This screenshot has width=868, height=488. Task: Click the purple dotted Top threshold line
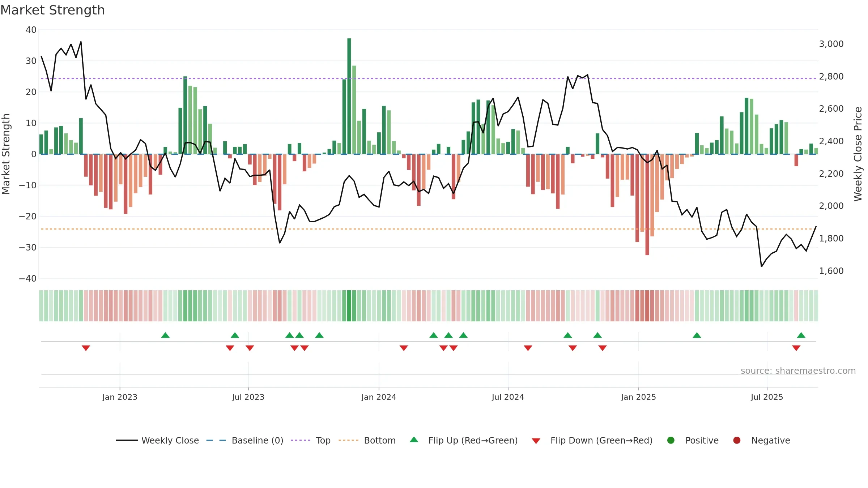click(x=429, y=78)
